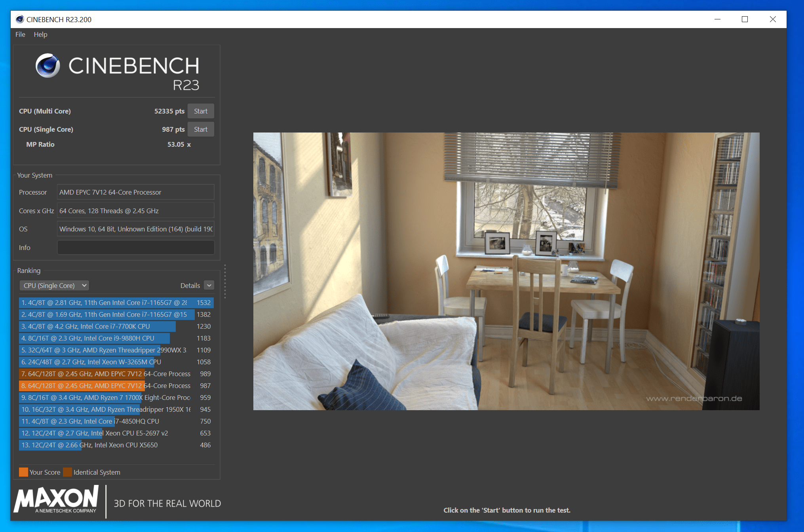The width and height of the screenshot is (804, 532).
Task: Click the status message about Start button
Action: pos(507,510)
